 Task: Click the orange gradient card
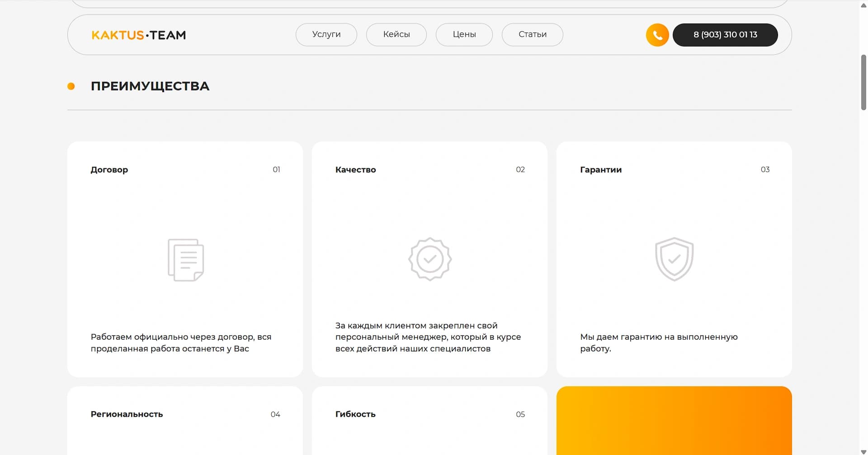(674, 420)
